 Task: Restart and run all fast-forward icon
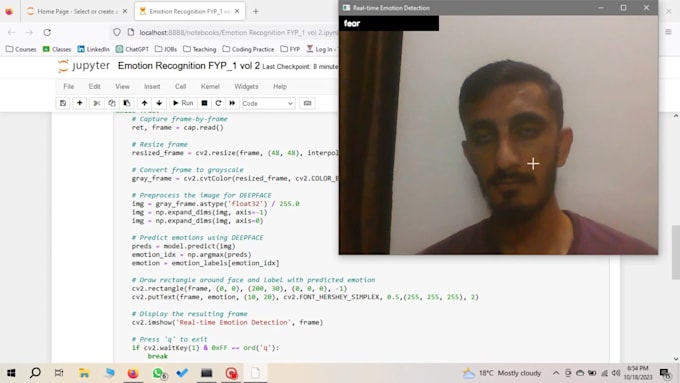[x=232, y=103]
